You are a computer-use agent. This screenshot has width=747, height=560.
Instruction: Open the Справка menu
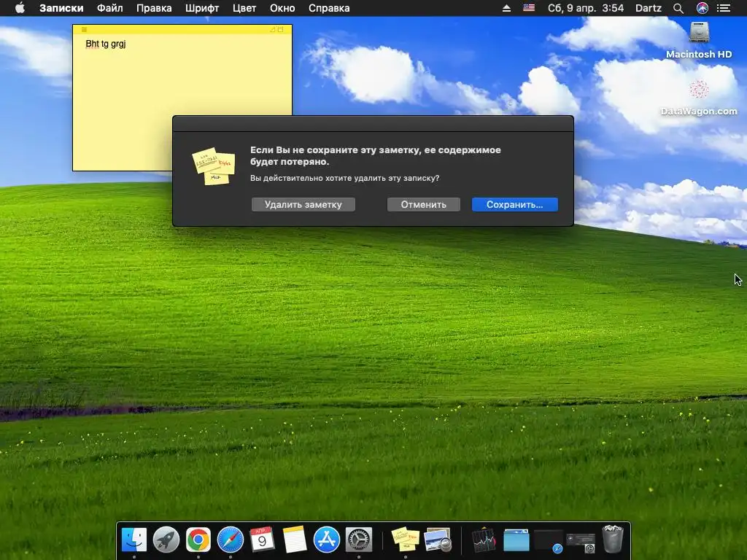click(x=329, y=8)
